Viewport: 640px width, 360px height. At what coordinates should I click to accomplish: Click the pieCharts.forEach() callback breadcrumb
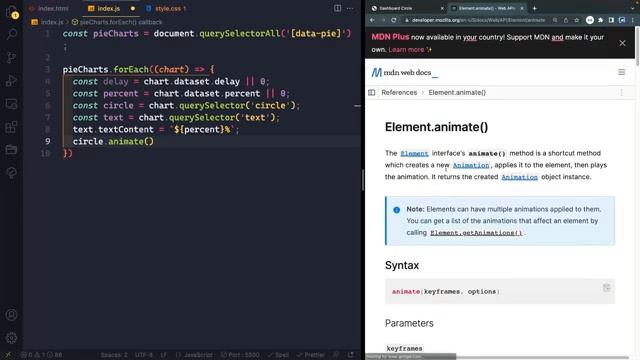117,22
